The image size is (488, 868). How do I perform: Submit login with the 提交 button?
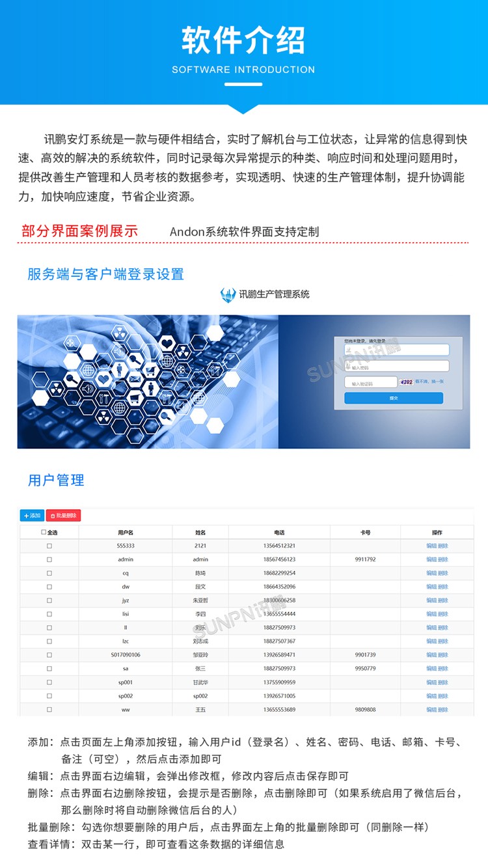pos(393,398)
